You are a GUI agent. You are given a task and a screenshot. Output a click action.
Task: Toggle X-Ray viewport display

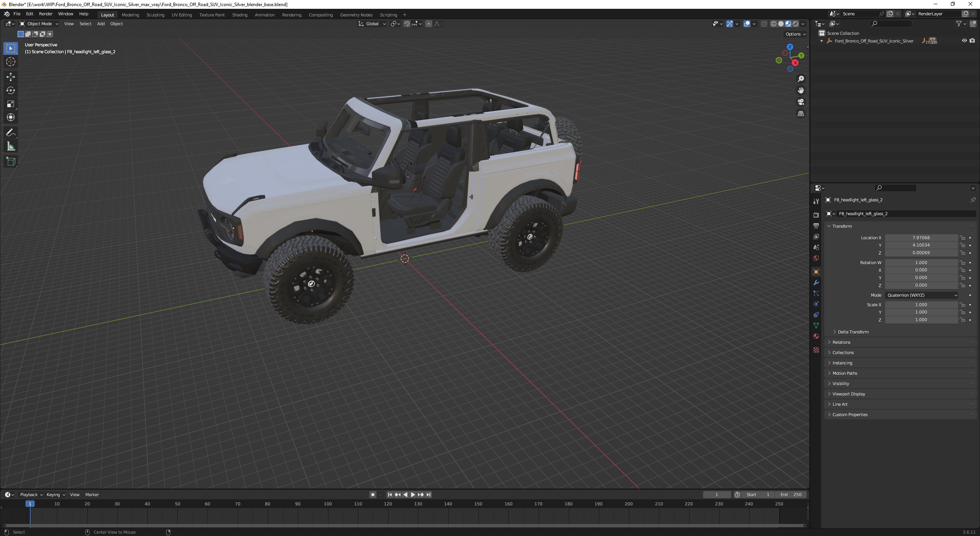tap(764, 24)
